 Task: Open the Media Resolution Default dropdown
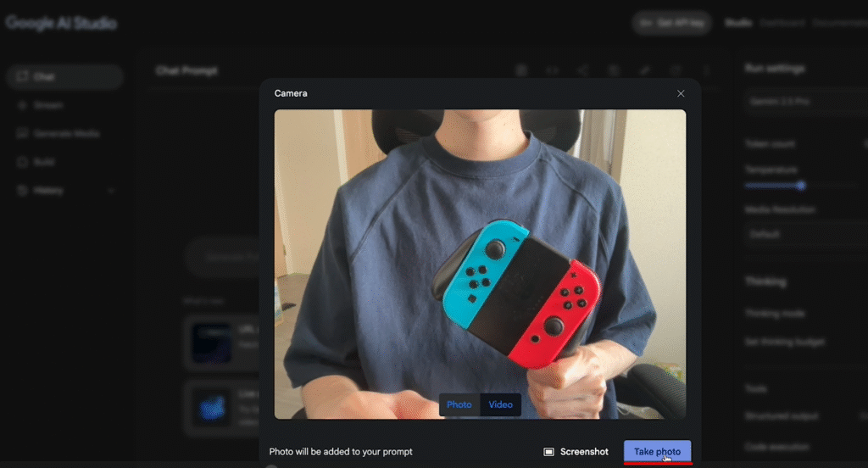coord(806,234)
